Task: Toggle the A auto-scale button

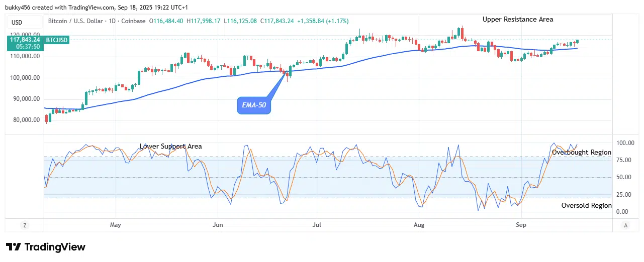Action: click(625, 225)
